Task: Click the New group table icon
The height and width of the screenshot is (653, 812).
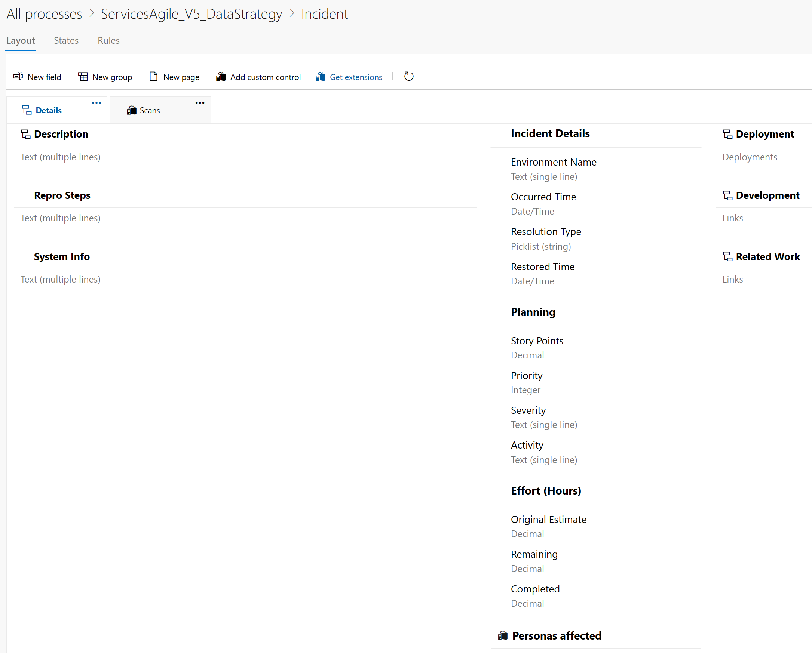Action: pos(83,77)
